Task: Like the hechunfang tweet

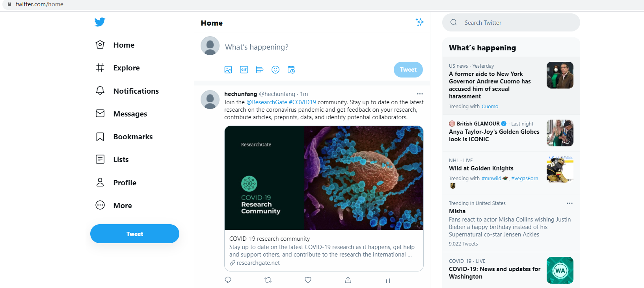Action: pos(308,280)
